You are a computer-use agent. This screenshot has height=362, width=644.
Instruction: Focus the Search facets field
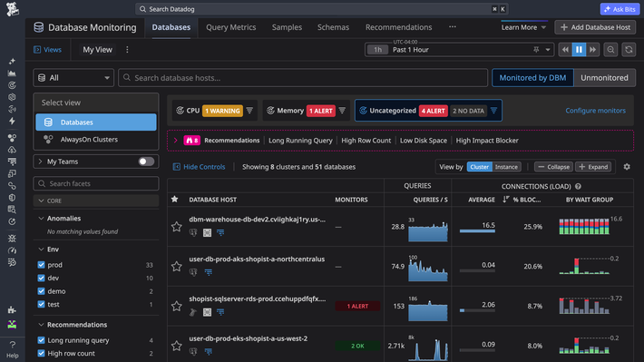96,183
